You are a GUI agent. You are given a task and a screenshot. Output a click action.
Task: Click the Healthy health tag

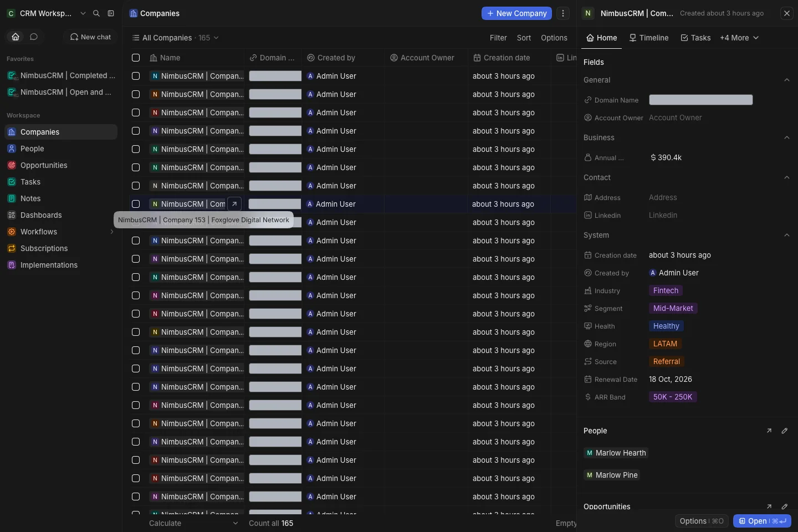[666, 326]
